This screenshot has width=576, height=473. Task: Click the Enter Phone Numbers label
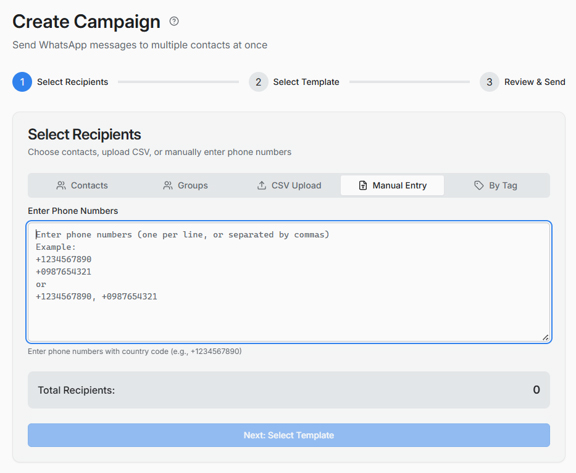point(73,211)
